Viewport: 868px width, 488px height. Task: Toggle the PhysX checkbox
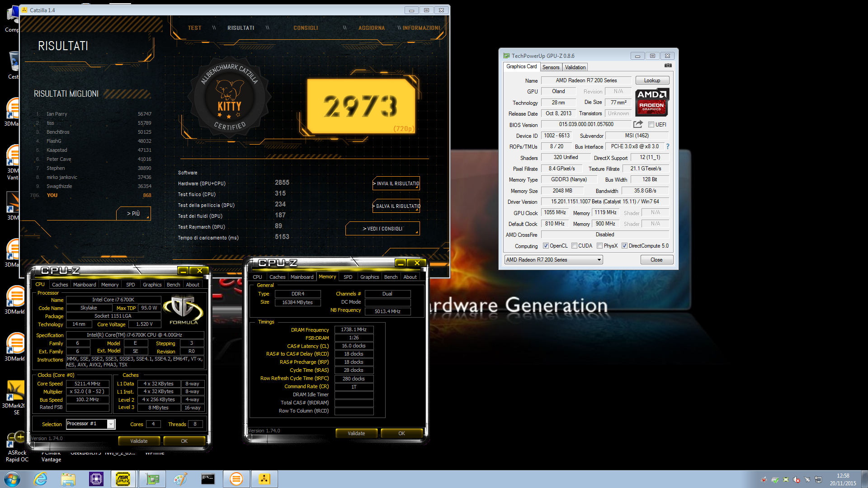[599, 246]
